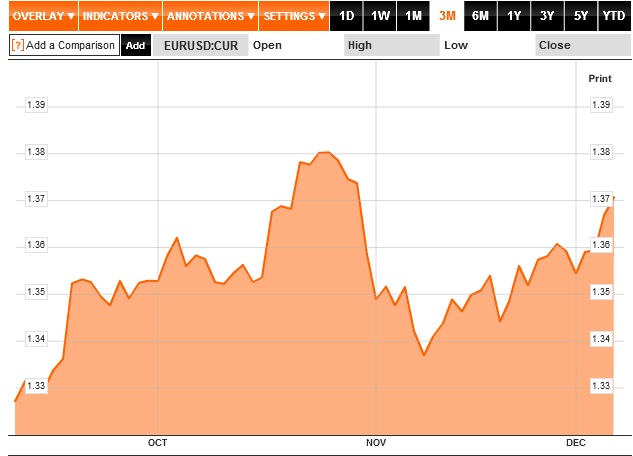
Task: Click the EURUSD:CUR ticker label
Action: click(x=201, y=45)
